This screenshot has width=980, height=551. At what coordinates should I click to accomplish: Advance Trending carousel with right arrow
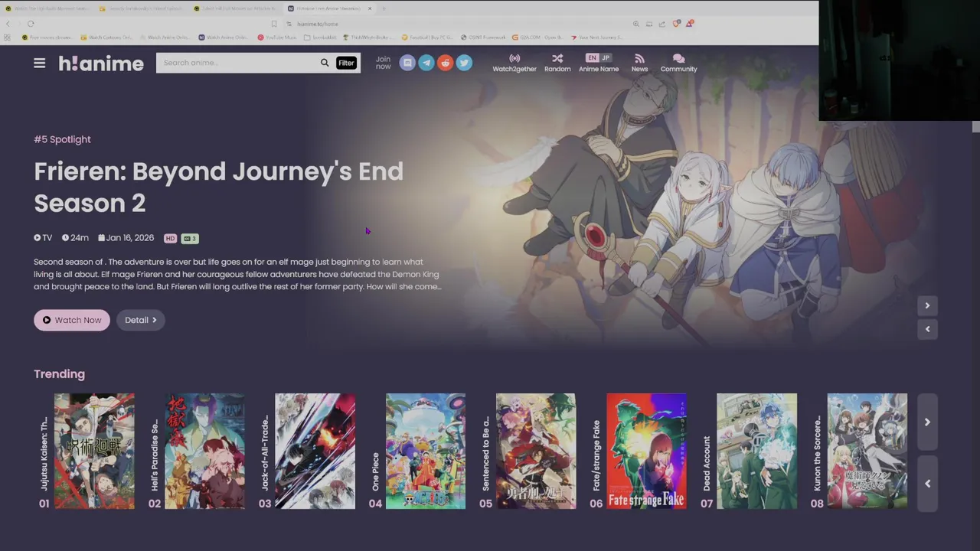[927, 422]
